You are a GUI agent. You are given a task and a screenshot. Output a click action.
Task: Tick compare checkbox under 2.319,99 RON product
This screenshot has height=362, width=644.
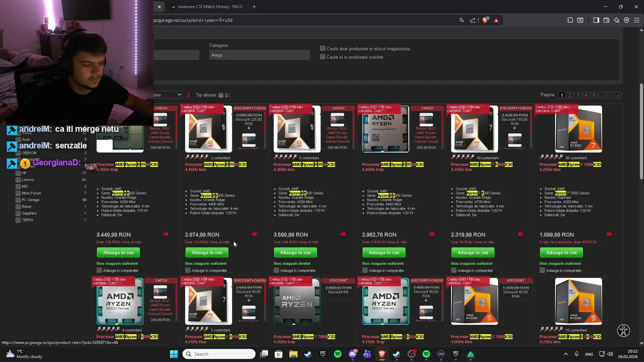tap(453, 270)
